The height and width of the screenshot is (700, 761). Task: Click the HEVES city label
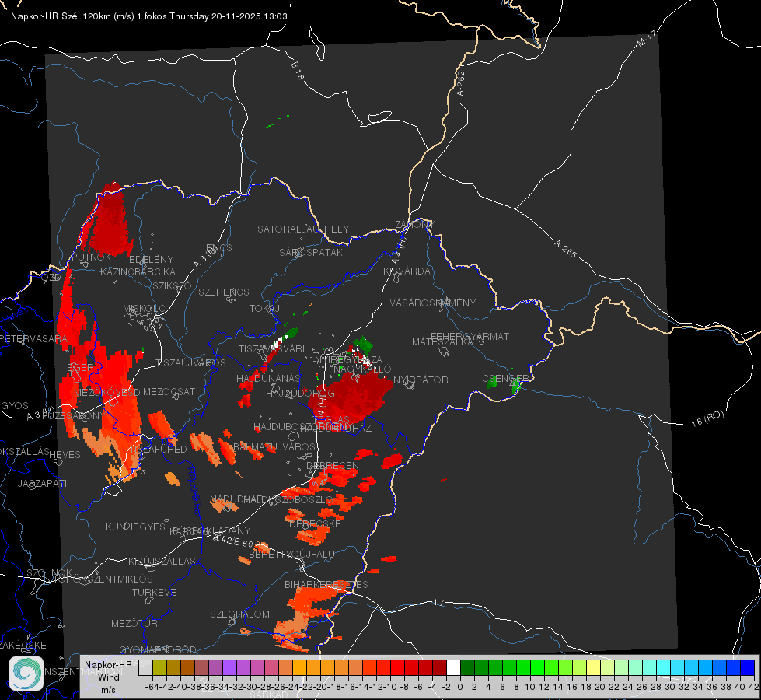65,455
